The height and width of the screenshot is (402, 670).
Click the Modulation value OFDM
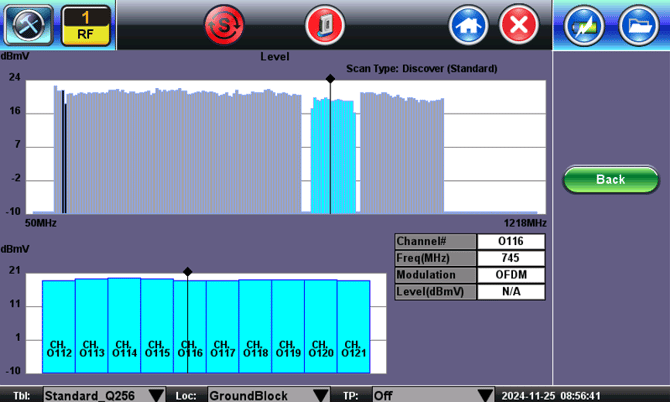(x=511, y=275)
